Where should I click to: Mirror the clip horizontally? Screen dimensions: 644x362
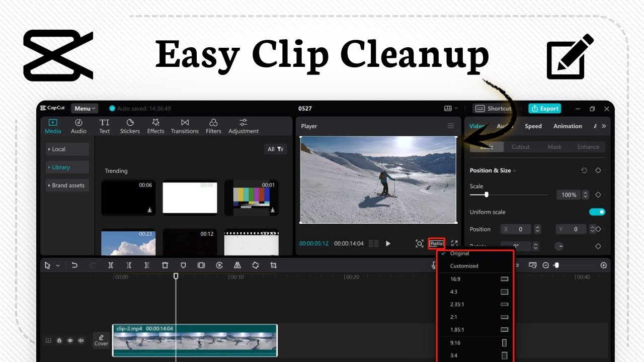[237, 265]
